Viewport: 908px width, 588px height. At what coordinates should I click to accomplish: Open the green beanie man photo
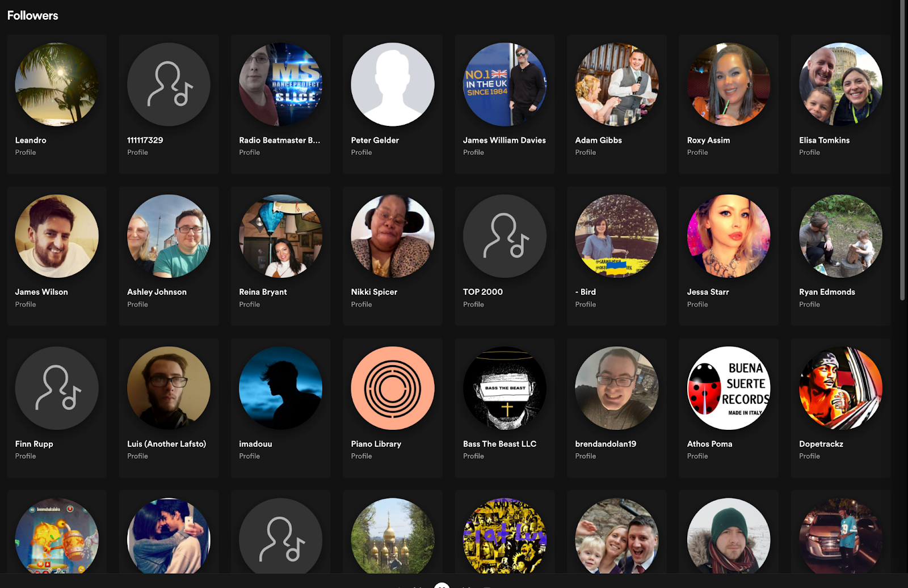729,536
